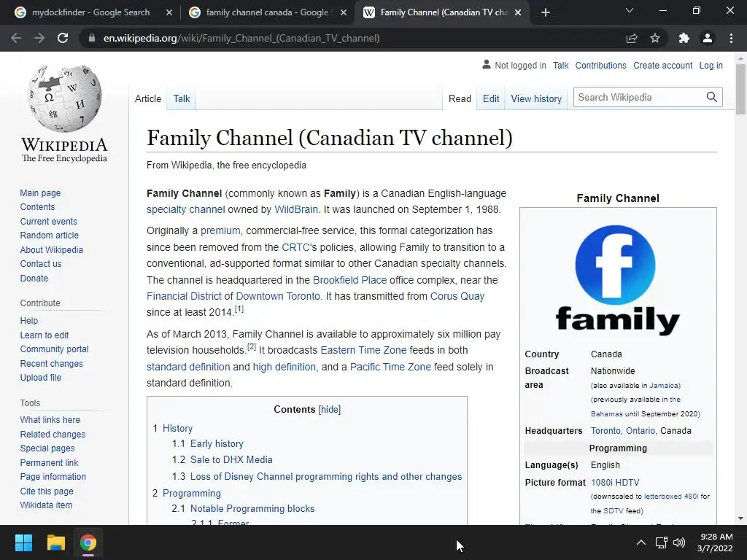Viewport: 747px width, 560px height.
Task: Show hidden tray icons chevron
Action: click(641, 542)
